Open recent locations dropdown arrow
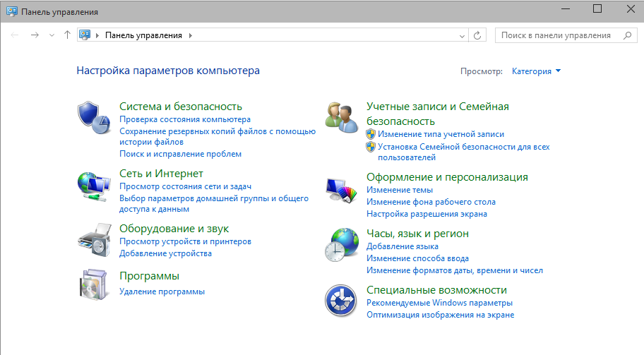This screenshot has height=355, width=644. [x=52, y=35]
